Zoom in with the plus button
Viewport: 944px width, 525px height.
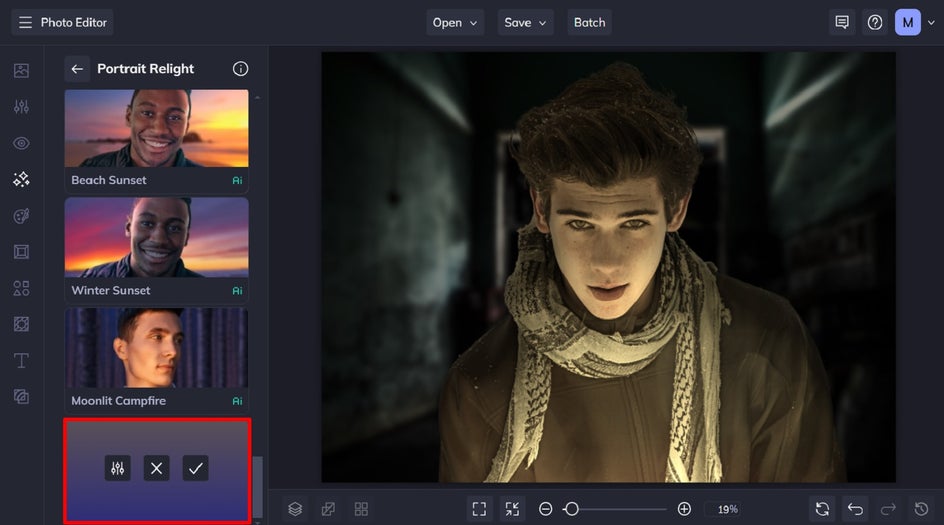coord(684,509)
